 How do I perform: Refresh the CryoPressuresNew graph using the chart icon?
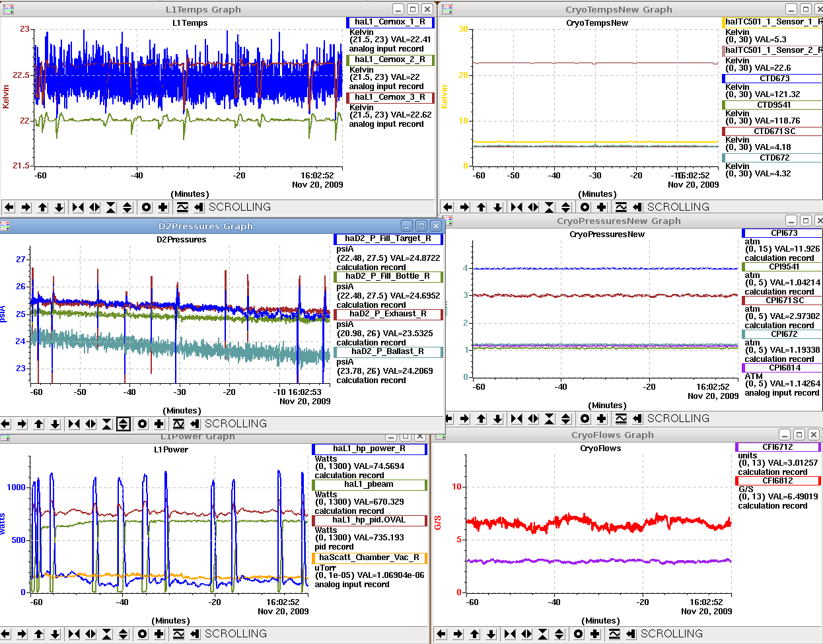620,419
